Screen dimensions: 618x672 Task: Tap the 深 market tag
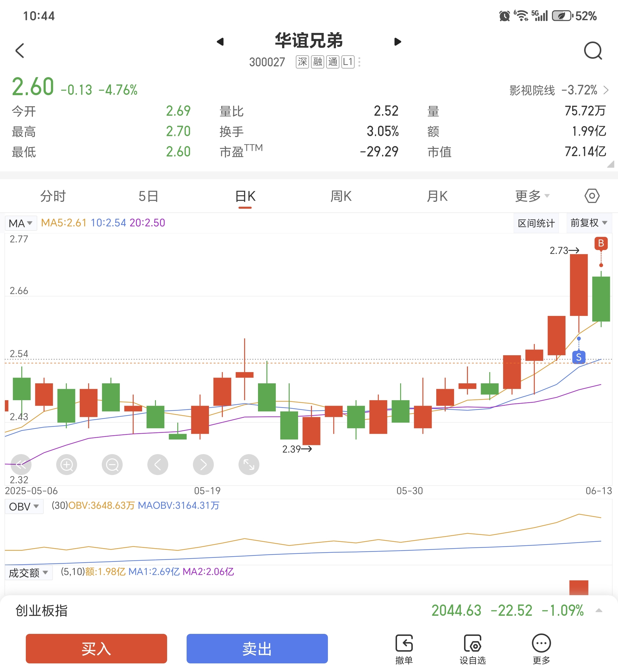(x=302, y=62)
